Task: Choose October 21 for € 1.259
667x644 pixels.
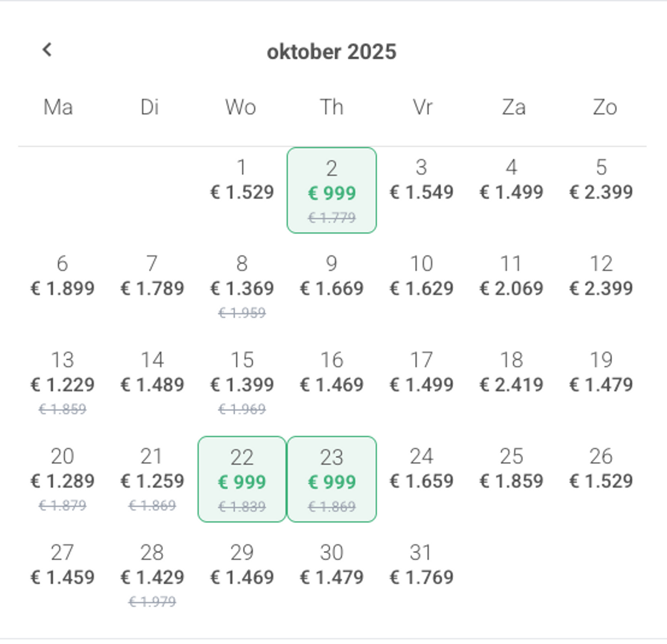Action: click(x=152, y=479)
